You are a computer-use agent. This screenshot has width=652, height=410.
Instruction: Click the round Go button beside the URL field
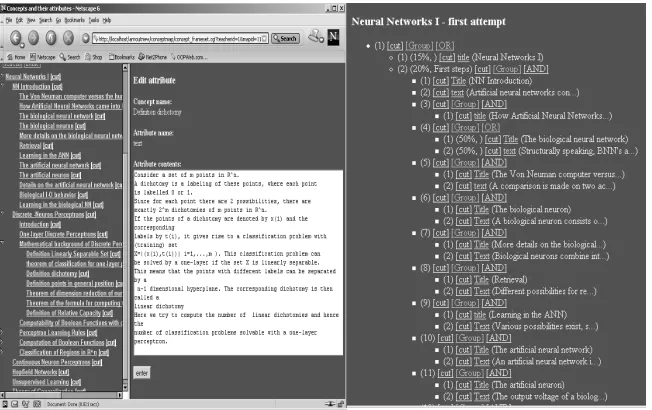click(x=86, y=38)
